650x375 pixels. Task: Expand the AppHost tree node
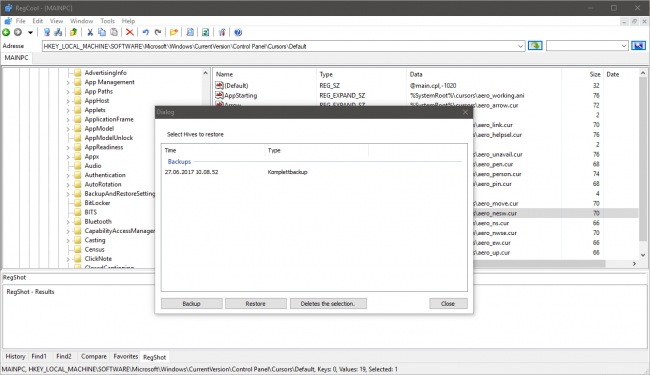point(68,101)
